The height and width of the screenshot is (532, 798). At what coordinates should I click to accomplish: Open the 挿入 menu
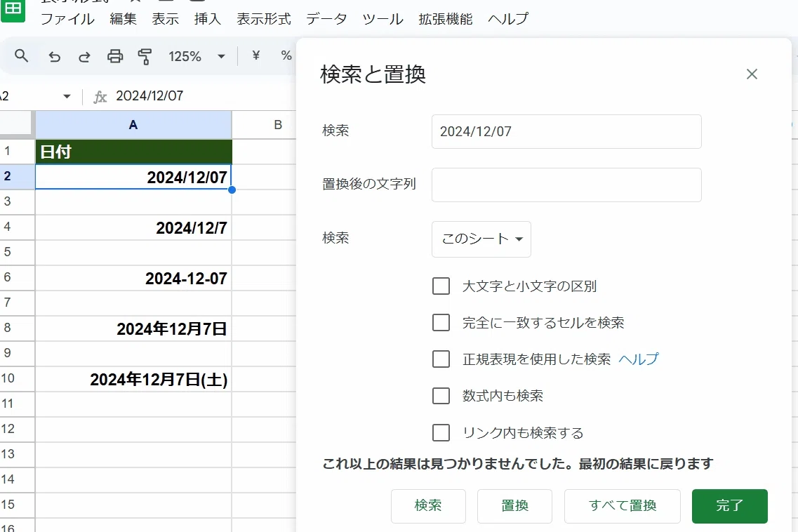(208, 19)
